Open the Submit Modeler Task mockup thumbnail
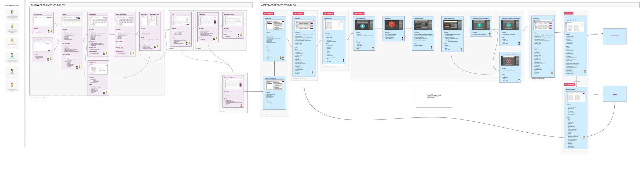644x192 pixels. click(452, 25)
